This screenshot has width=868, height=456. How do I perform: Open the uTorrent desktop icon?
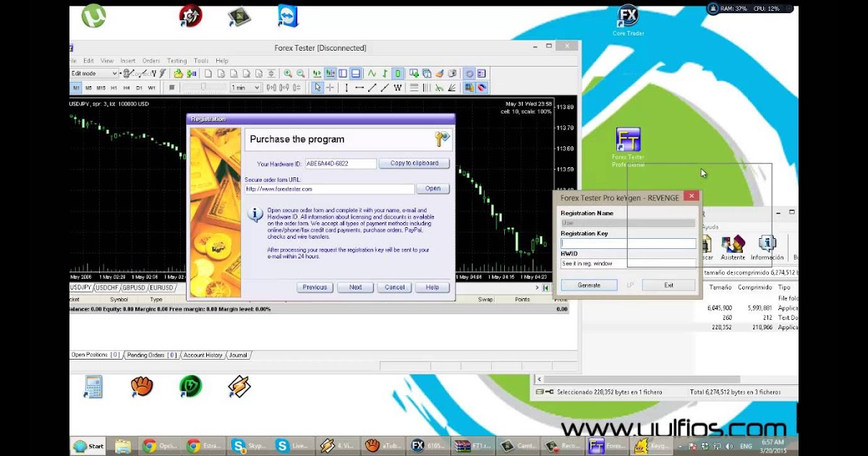[x=93, y=16]
